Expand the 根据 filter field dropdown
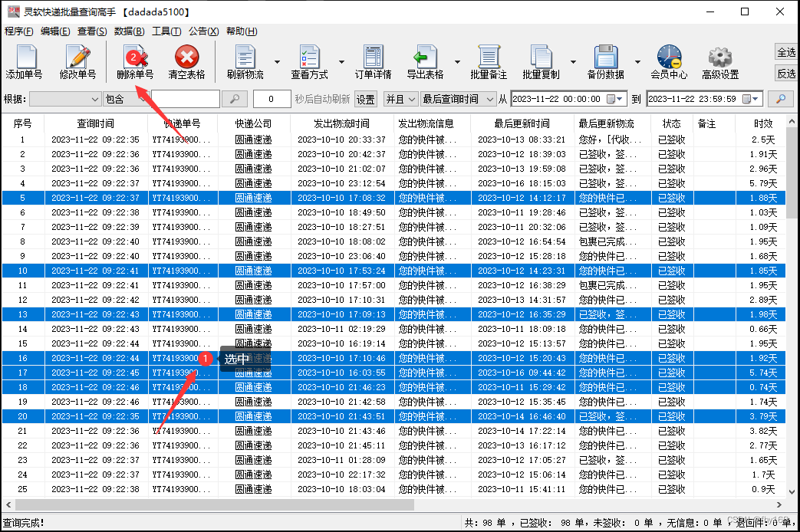 (95, 99)
